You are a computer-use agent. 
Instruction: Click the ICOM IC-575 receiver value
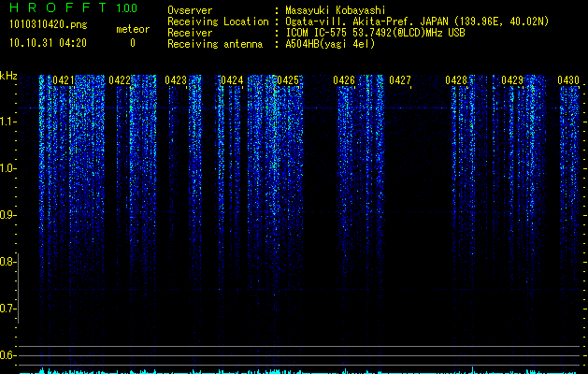375,33
